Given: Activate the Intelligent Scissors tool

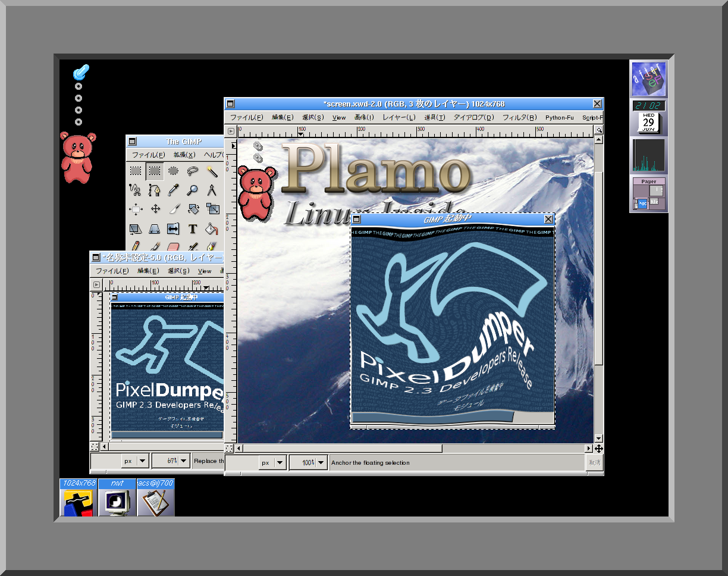Looking at the screenshot, I should pyautogui.click(x=136, y=190).
